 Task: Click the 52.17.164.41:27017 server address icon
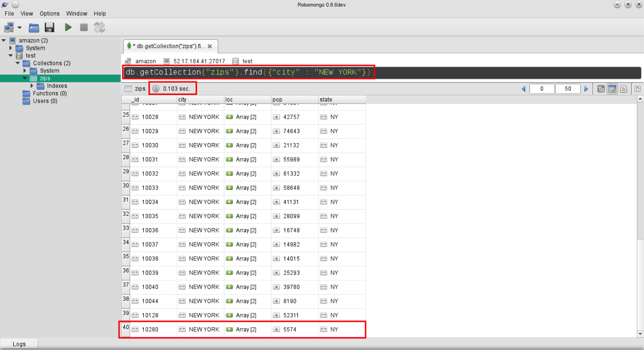point(167,61)
